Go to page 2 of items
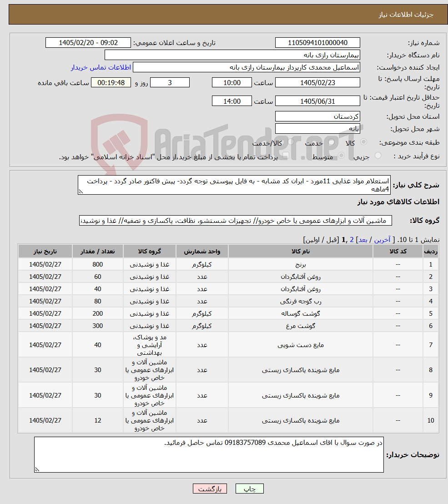This screenshot has width=448, height=504. coord(352,240)
